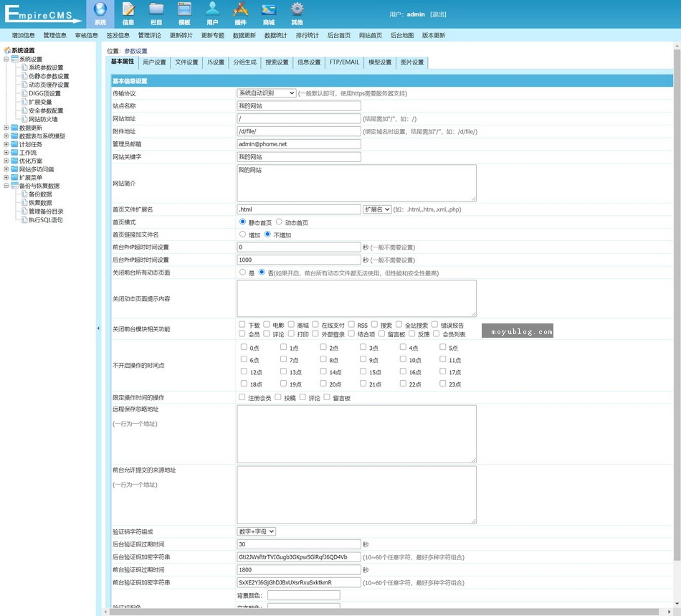Switch to the 图片设置 tab
Screen dimensions: 681x616
(x=411, y=62)
